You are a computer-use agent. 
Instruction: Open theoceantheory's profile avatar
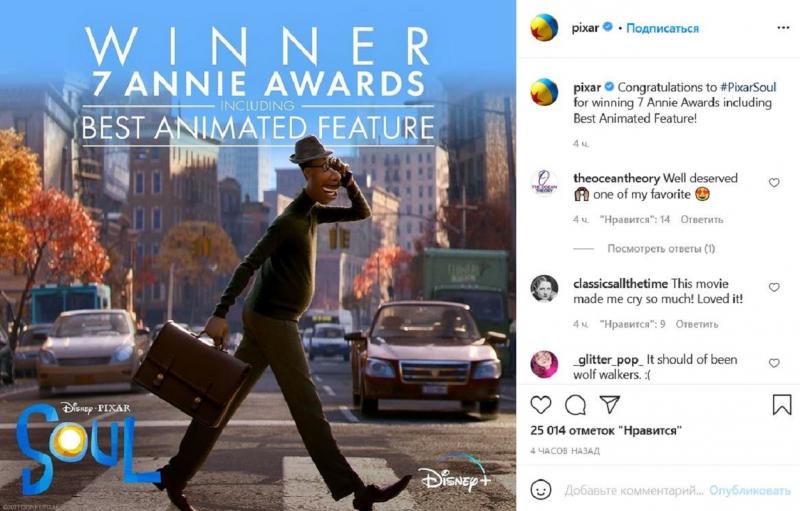(x=544, y=184)
